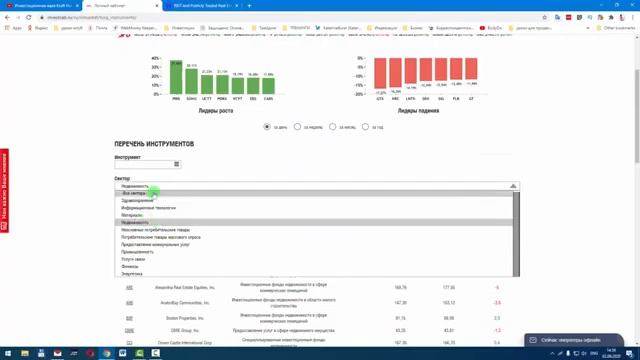The width and height of the screenshot is (640, 360).
Task: Click first red bar in decline chart
Action: pyautogui.click(x=380, y=73)
